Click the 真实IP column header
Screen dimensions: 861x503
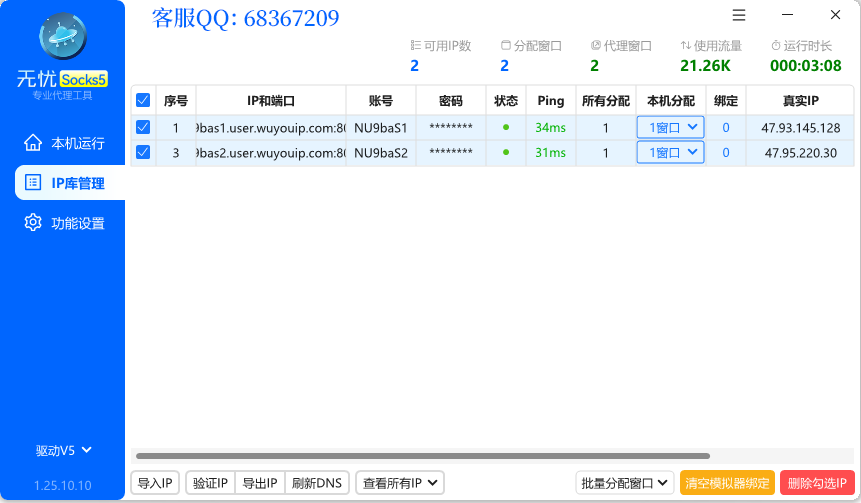click(801, 100)
